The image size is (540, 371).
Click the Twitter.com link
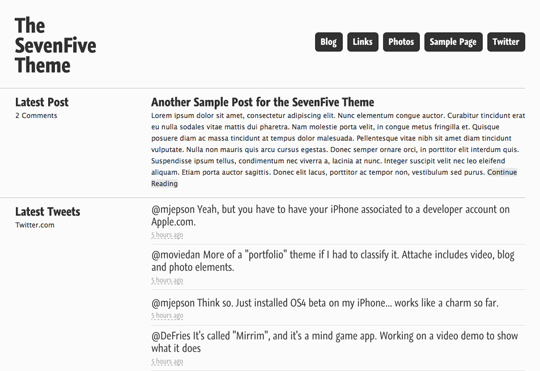point(35,225)
